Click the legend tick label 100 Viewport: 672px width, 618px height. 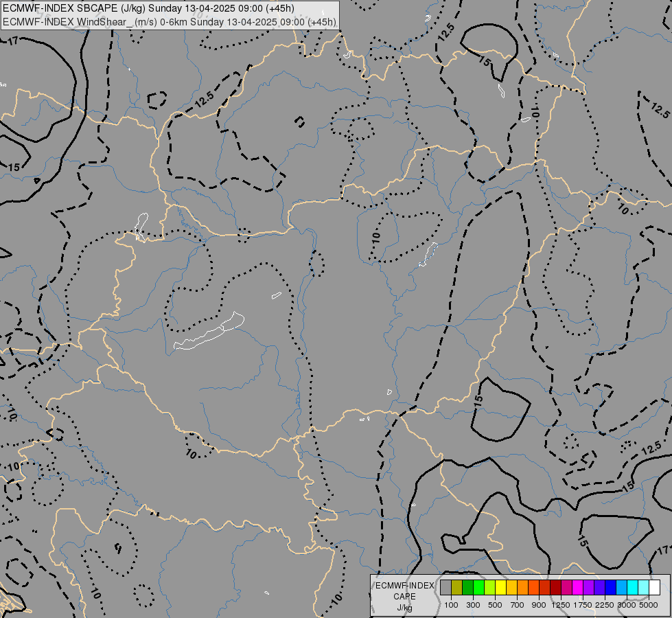click(451, 605)
